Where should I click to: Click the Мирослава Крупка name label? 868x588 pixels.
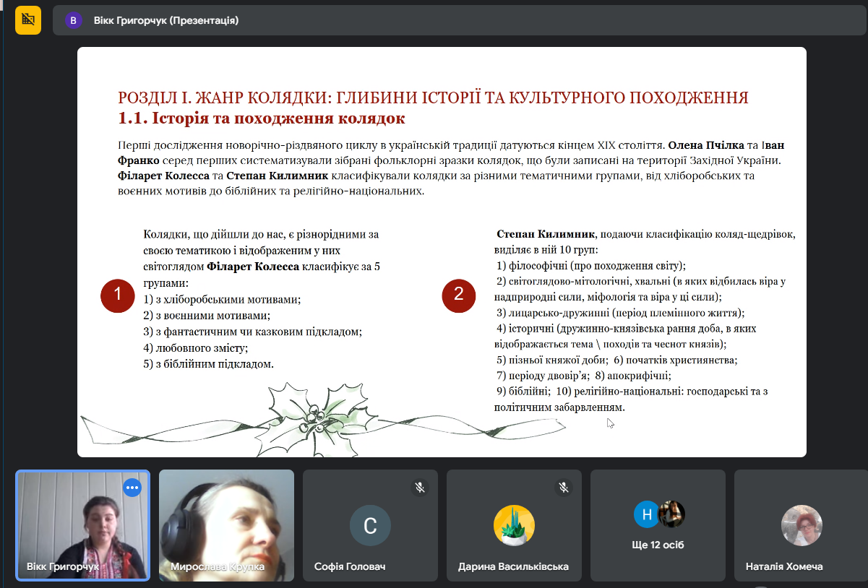(x=218, y=567)
